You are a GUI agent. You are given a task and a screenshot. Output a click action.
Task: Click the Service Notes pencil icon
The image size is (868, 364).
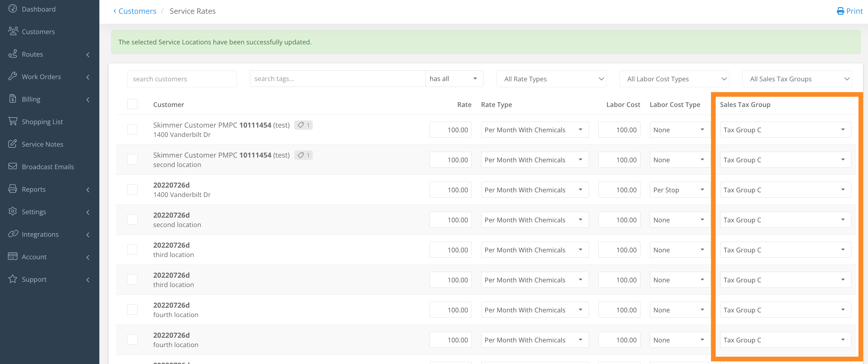(12, 144)
